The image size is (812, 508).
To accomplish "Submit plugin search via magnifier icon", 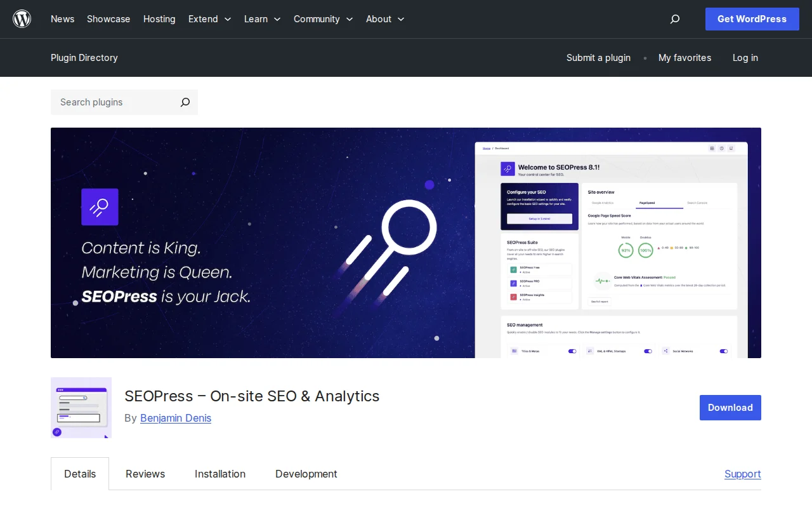I will (x=185, y=102).
